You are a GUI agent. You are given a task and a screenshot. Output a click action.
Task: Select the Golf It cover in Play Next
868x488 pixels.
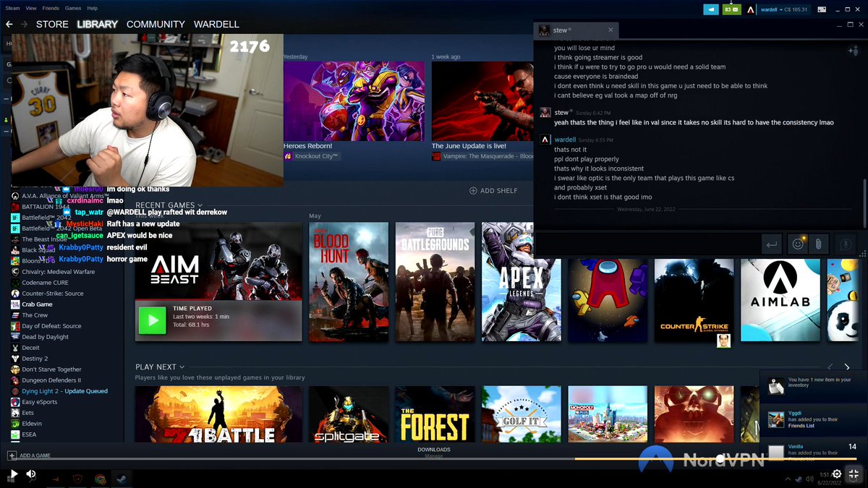521,414
